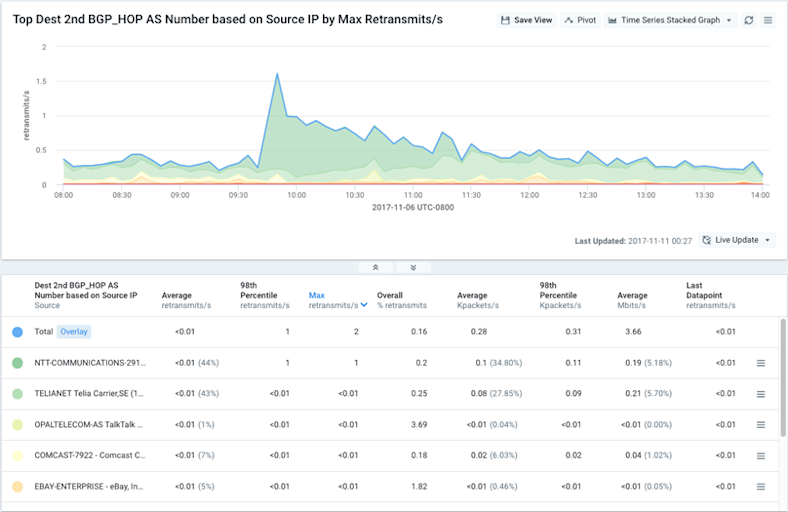Select the EBAY-ENTERPRISE - eBay row name

(x=88, y=486)
